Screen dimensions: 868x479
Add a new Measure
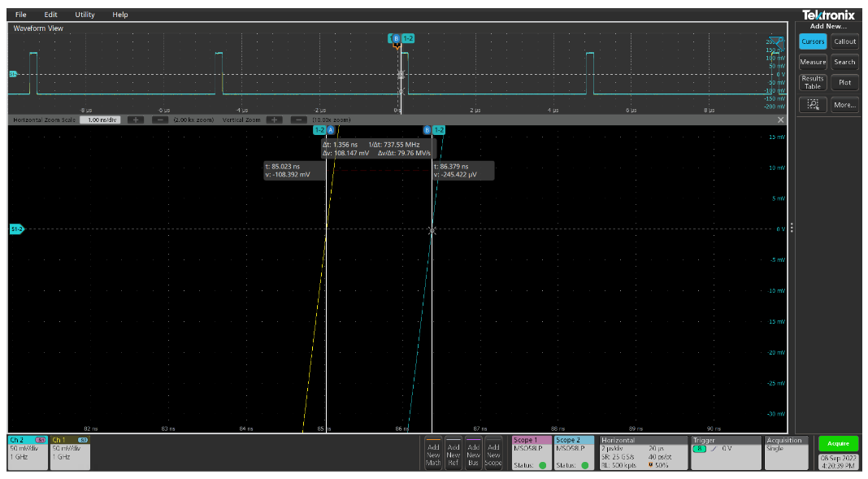(812, 62)
